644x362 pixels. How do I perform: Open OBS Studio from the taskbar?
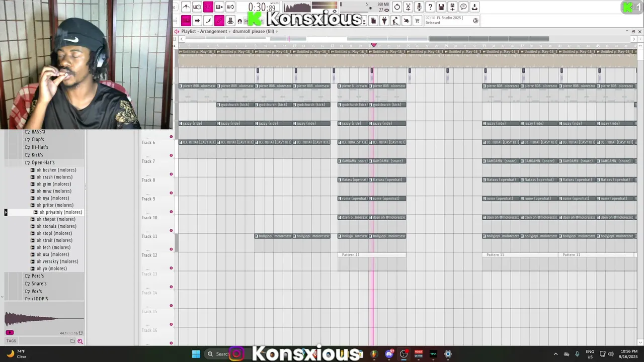(404, 354)
